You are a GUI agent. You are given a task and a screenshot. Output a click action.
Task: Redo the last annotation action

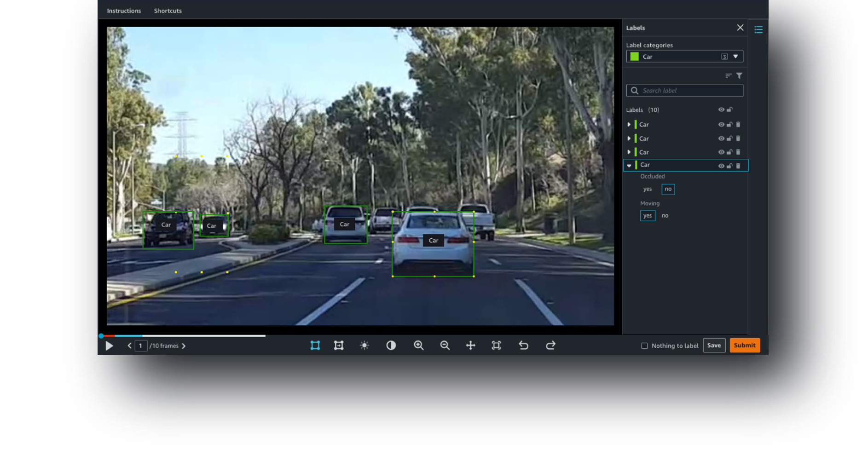click(x=550, y=346)
